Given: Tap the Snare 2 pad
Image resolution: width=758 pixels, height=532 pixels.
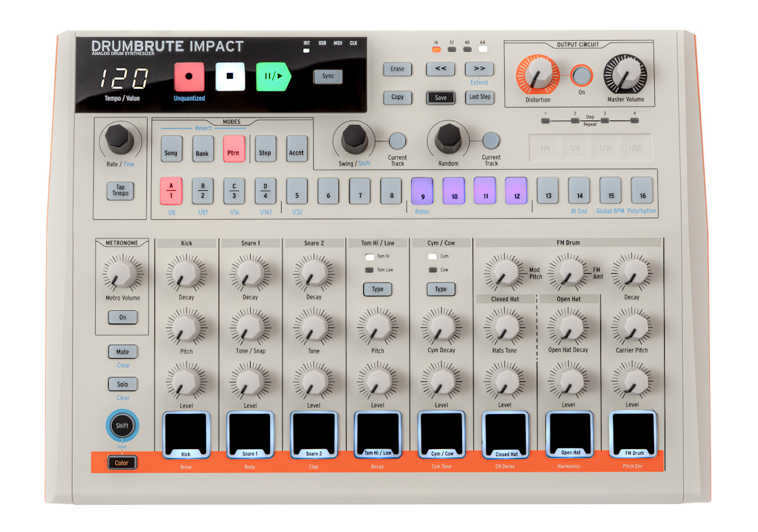Looking at the screenshot, I should pos(314,435).
